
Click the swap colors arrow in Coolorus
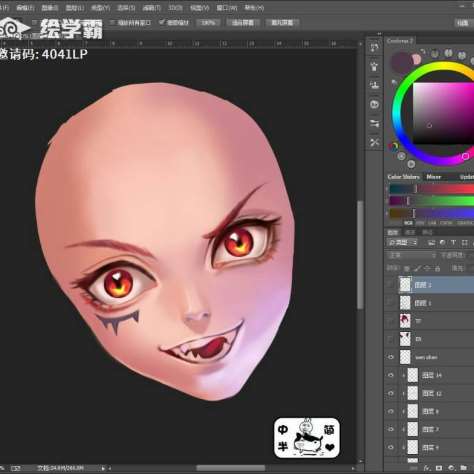click(x=422, y=52)
